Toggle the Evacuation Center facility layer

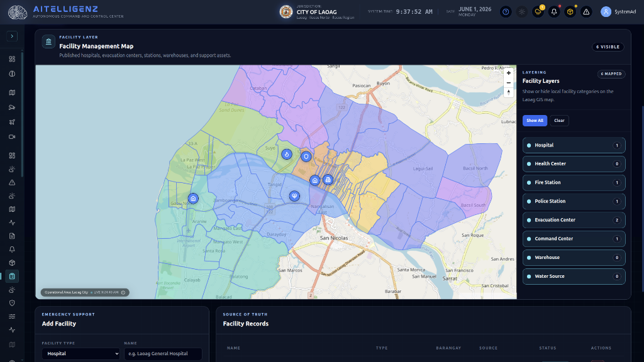click(x=574, y=220)
